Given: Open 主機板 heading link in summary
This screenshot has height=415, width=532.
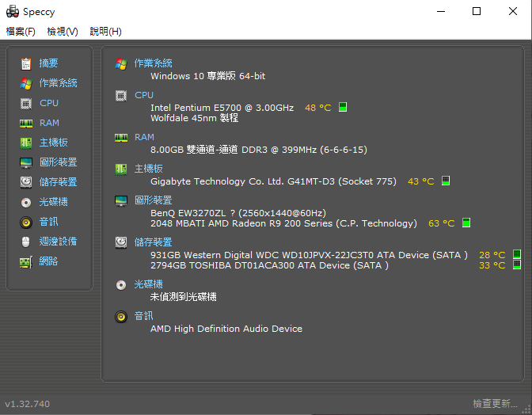Looking at the screenshot, I should pos(149,169).
